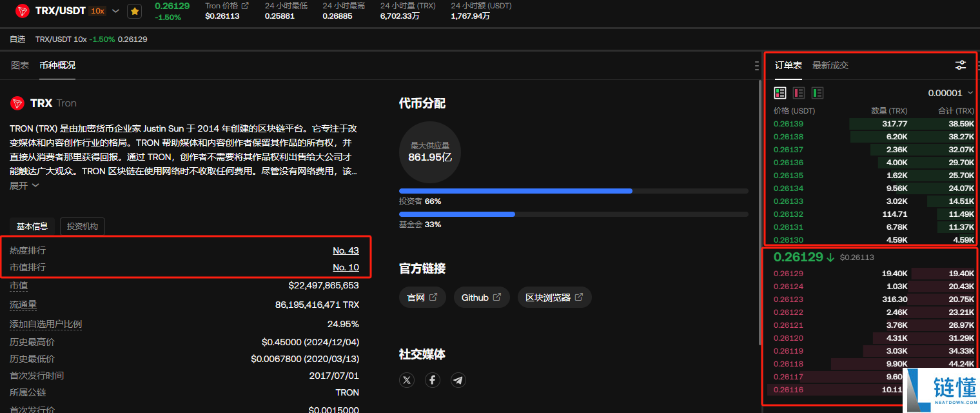Click the 24 小时最高 value 0.26885
The width and height of the screenshot is (980, 413).
tap(337, 16)
